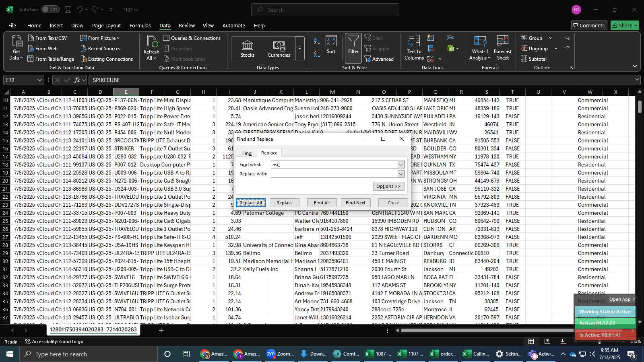Click the Hide Detail outline icon
Image resolution: width=644 pixels, height=362 pixels.
click(567, 48)
